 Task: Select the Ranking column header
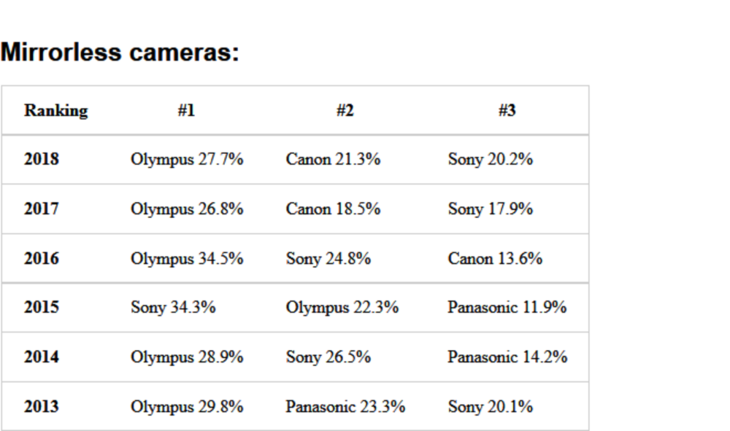56,111
